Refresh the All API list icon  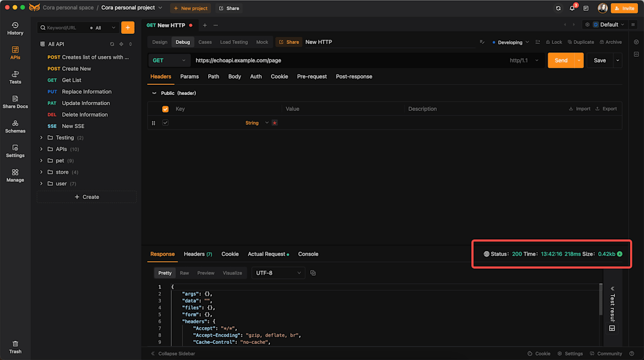pos(112,44)
